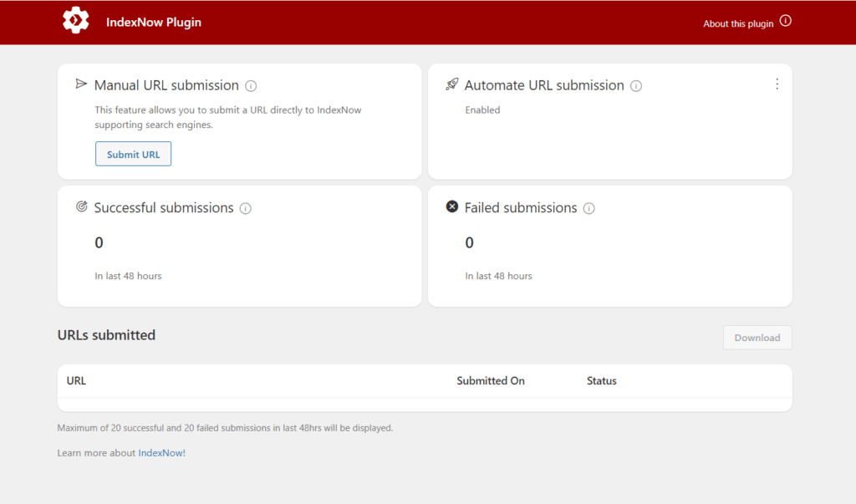Click the Enabled status text
Screen dimensions: 856x504
(482, 109)
